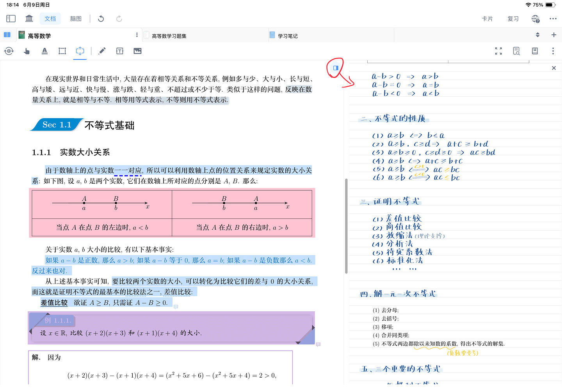This screenshot has height=392, width=562.
Task: Click the document vertical scrollbar
Action: (346, 226)
